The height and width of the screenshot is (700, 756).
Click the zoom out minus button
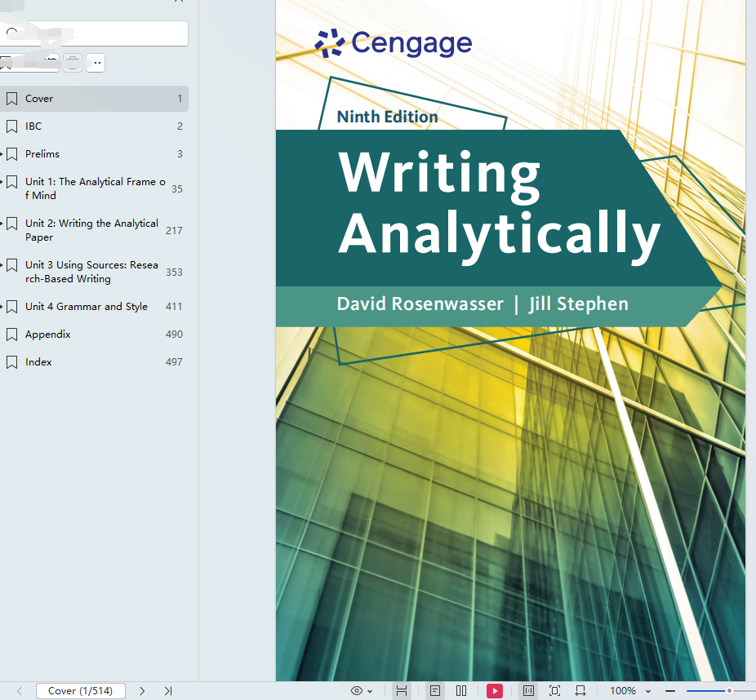point(669,691)
